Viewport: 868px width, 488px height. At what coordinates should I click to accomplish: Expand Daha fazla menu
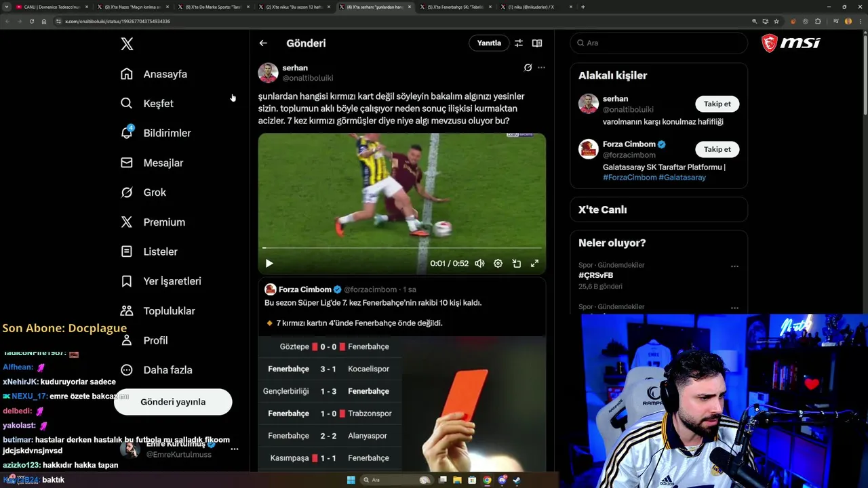click(156, 370)
